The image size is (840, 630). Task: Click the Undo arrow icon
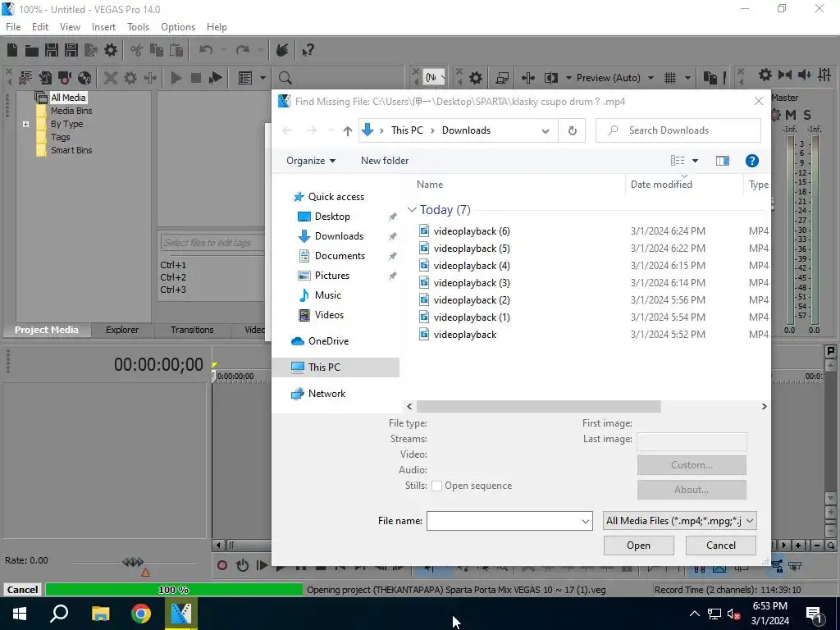tap(205, 50)
